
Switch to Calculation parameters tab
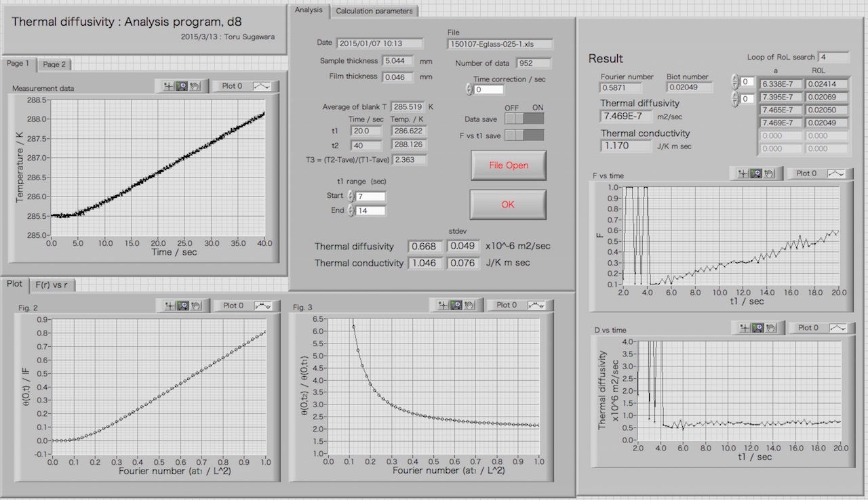[374, 11]
